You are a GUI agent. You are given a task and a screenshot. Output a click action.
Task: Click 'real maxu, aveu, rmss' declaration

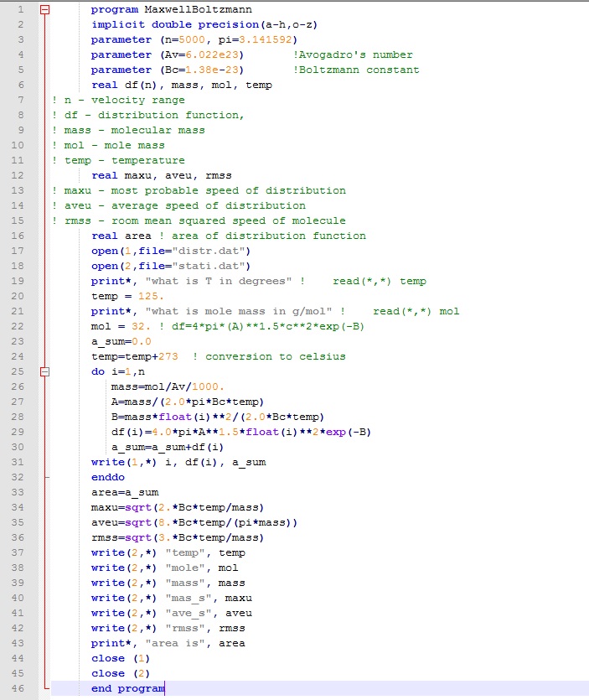tap(162, 175)
